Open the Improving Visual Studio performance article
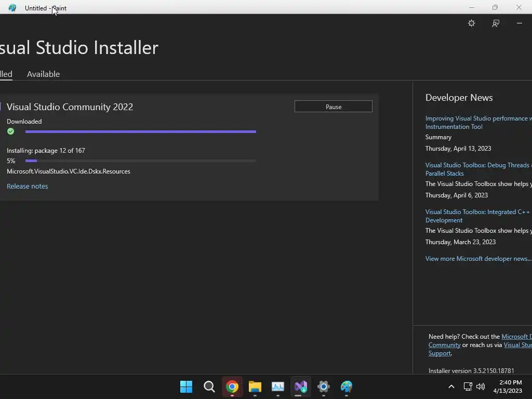Image resolution: width=532 pixels, height=399 pixels. pos(478,123)
